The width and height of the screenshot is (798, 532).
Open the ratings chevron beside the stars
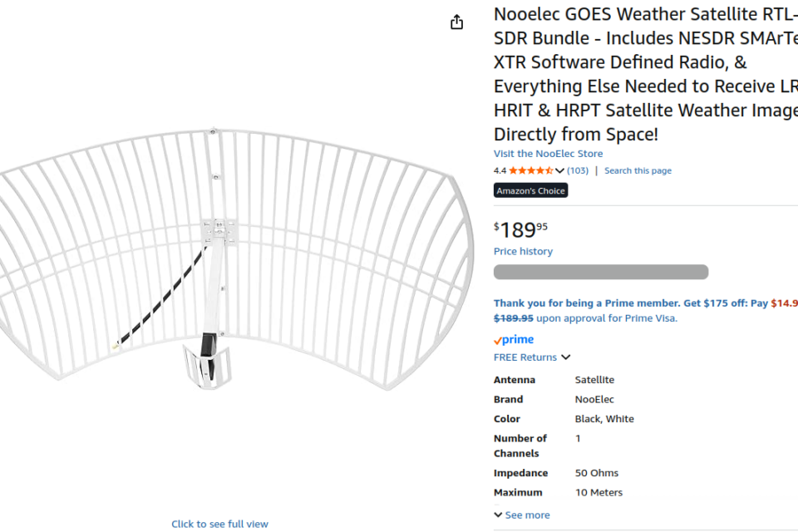tap(559, 170)
